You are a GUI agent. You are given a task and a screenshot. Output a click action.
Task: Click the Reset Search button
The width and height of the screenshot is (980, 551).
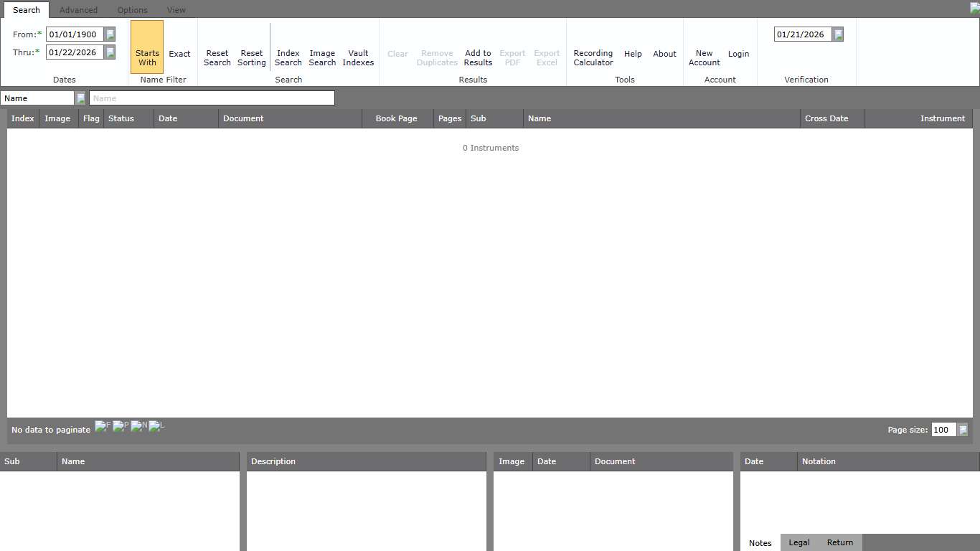217,57
